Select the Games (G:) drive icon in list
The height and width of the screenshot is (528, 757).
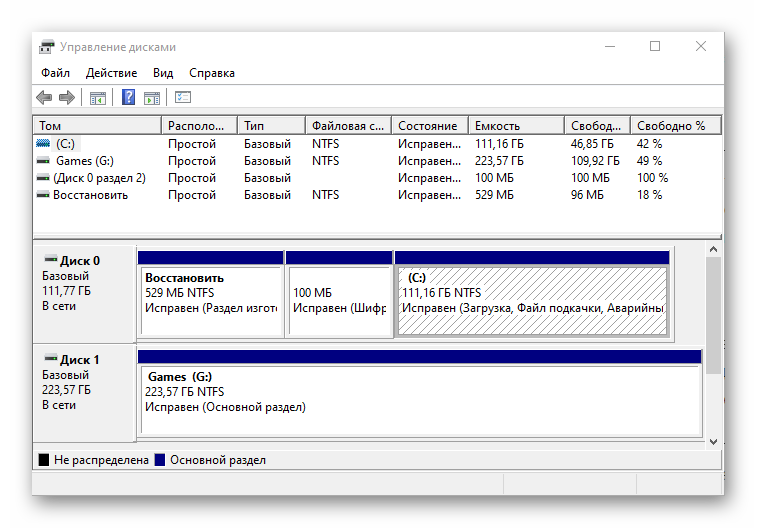(43, 161)
